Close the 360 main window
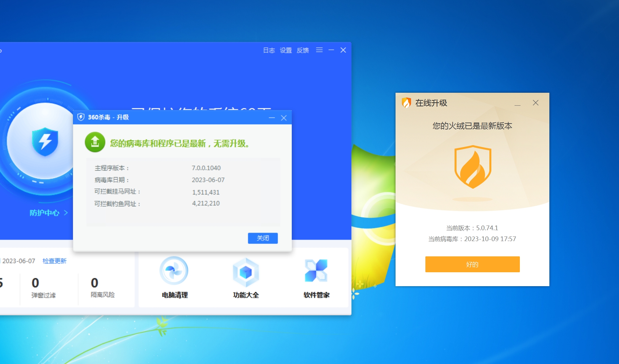The width and height of the screenshot is (619, 364). (x=343, y=50)
